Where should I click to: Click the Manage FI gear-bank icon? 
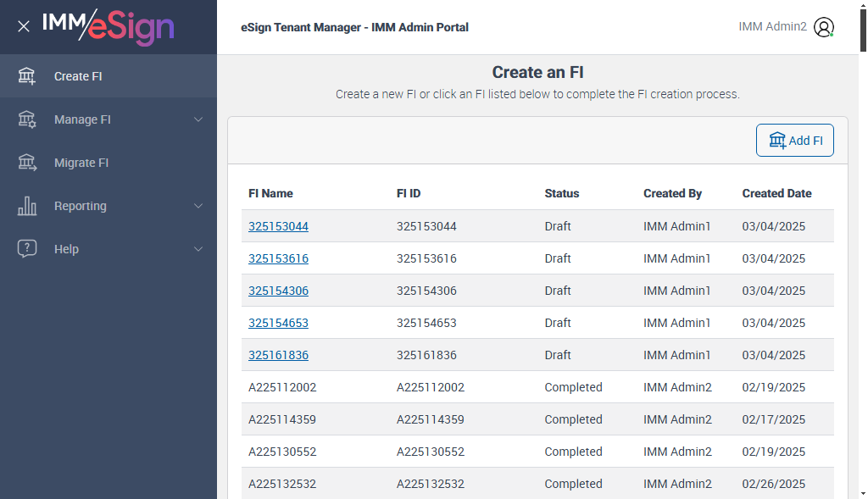coord(27,119)
